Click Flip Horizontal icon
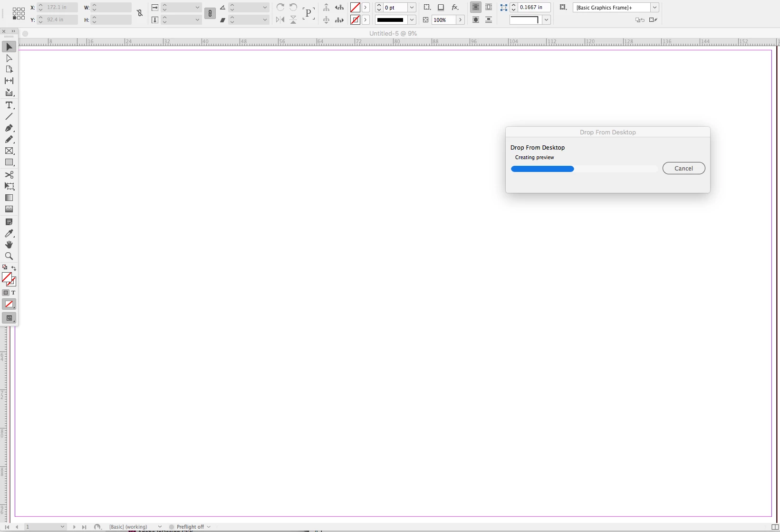This screenshot has height=532, width=780. (280, 20)
